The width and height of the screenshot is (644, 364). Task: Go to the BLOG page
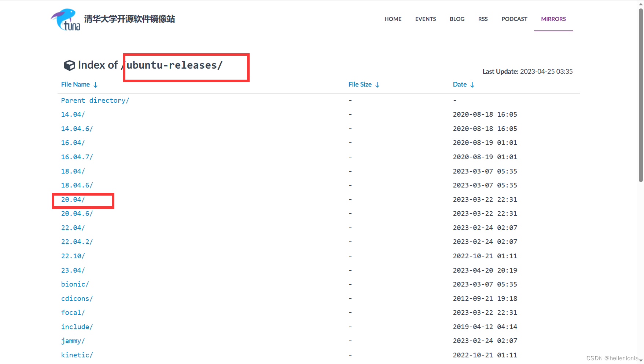point(457,19)
